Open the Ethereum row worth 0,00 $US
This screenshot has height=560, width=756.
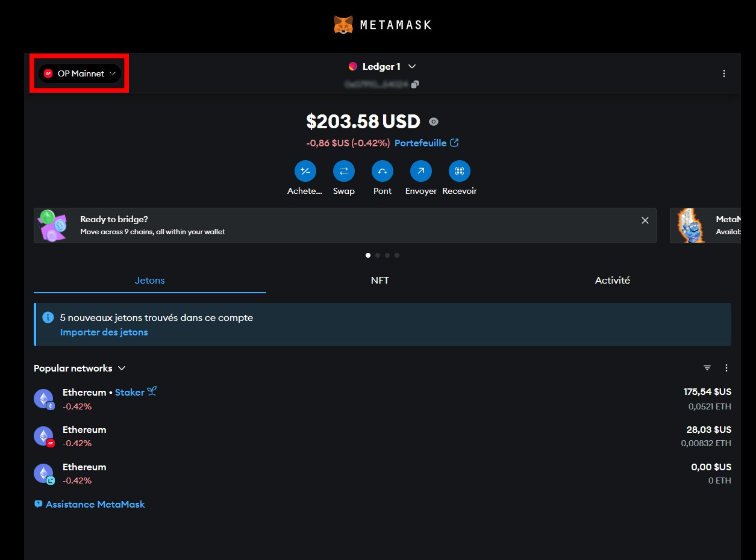[383, 474]
